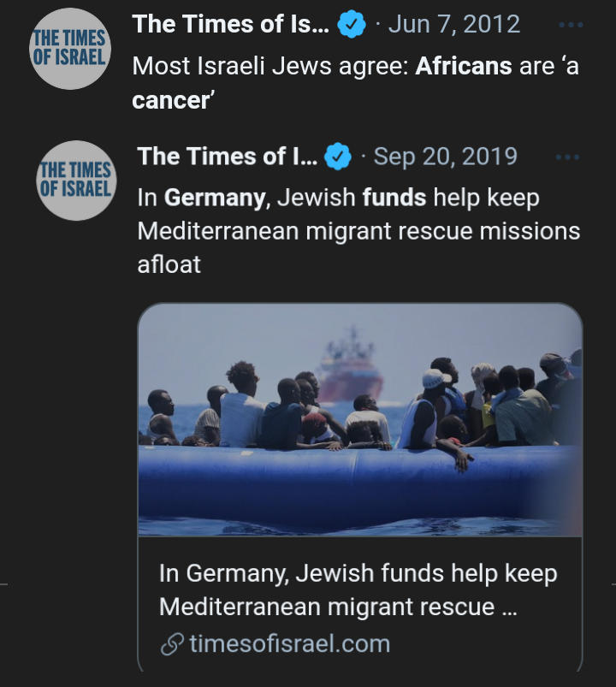Click verified badge on Jun 7, 2012 tweet
The height and width of the screenshot is (687, 616).
352,25
